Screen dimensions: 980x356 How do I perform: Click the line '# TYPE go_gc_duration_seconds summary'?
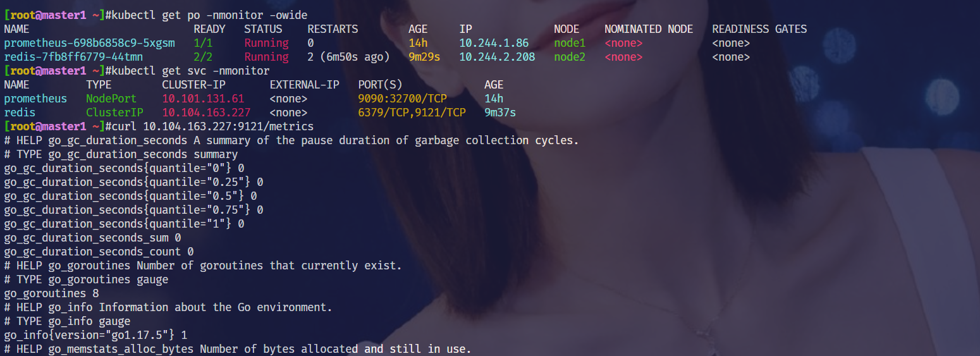tap(121, 154)
